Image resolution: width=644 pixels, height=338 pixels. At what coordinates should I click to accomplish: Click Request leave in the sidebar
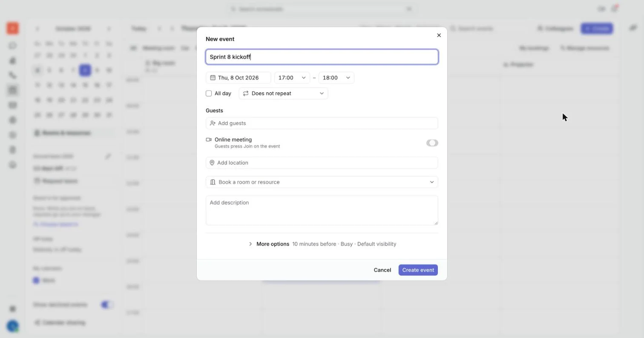pos(56,181)
